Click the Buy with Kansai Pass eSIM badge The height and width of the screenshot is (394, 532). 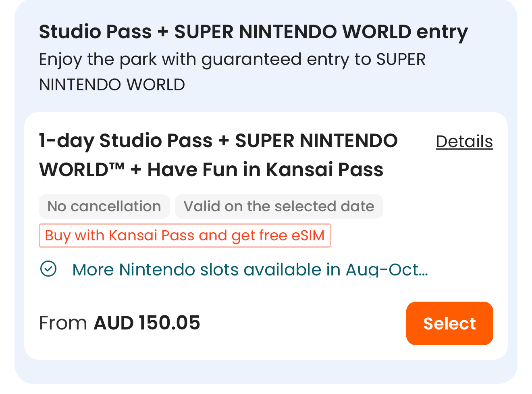pyautogui.click(x=185, y=235)
